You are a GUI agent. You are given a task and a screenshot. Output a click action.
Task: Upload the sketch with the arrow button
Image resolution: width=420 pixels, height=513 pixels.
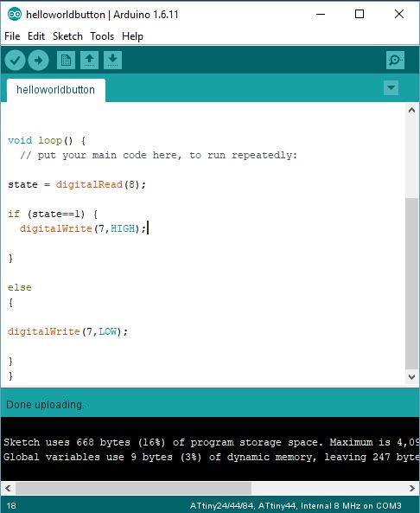[x=38, y=61]
